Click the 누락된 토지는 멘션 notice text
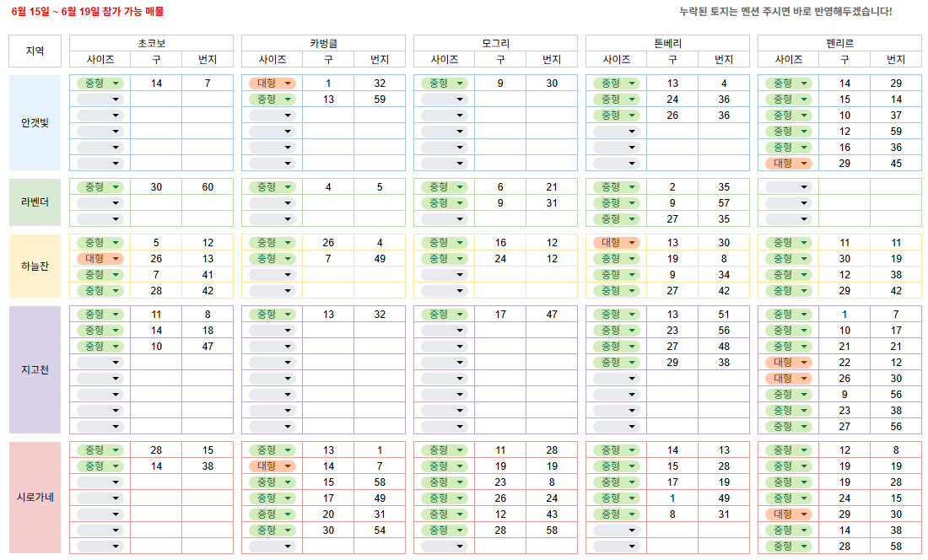This screenshot has height=560, width=928. [785, 11]
